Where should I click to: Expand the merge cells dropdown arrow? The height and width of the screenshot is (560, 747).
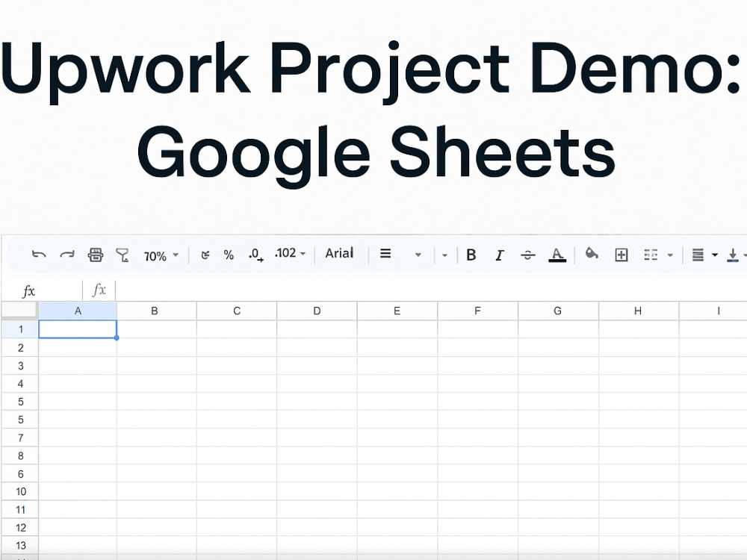(670, 255)
